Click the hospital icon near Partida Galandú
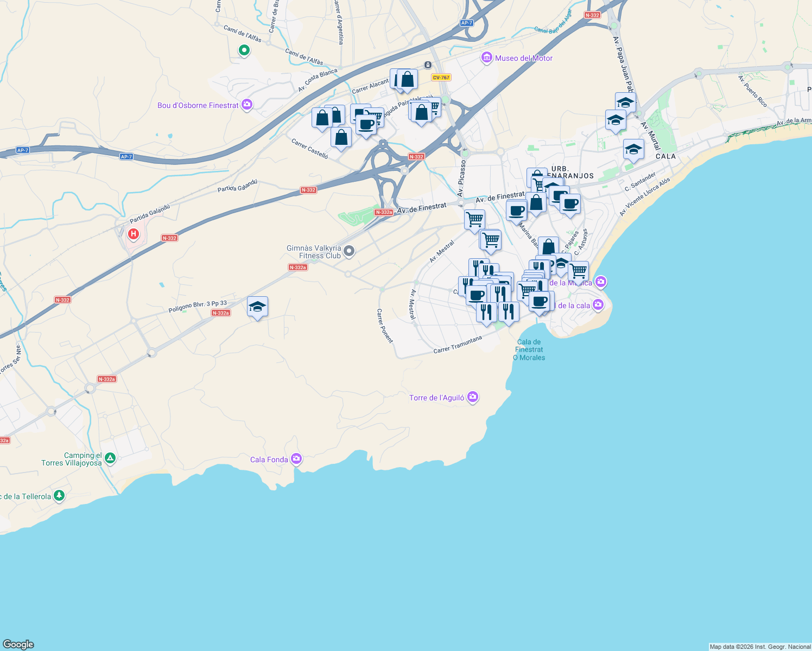This screenshot has height=651, width=812. click(x=134, y=234)
